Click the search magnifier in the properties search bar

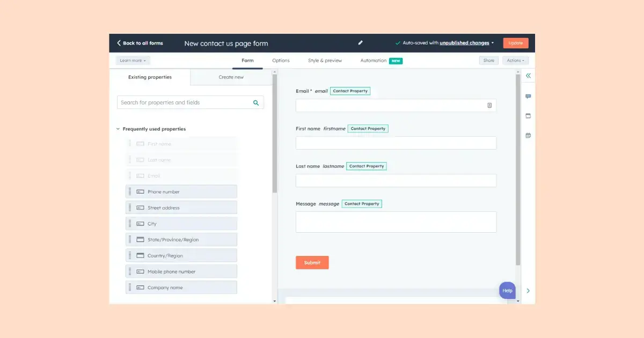[x=256, y=102]
